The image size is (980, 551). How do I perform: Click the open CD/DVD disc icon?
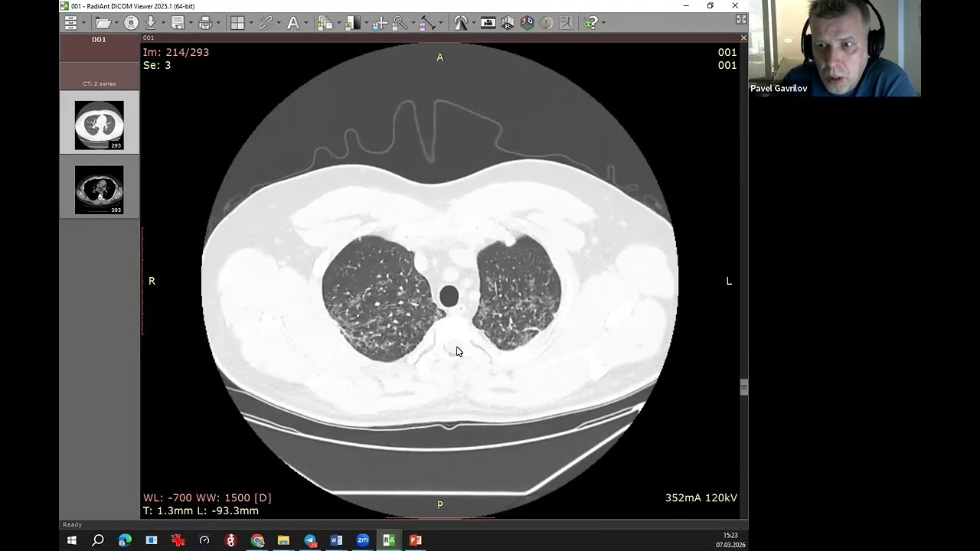click(x=131, y=23)
